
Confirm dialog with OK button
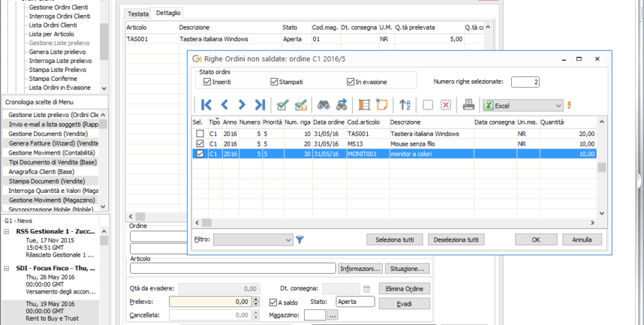536,239
